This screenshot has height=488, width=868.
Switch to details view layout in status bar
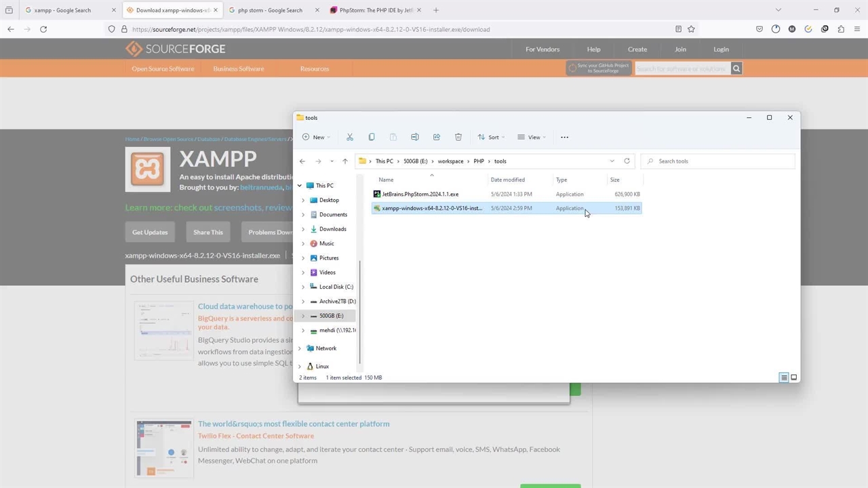tap(784, 378)
